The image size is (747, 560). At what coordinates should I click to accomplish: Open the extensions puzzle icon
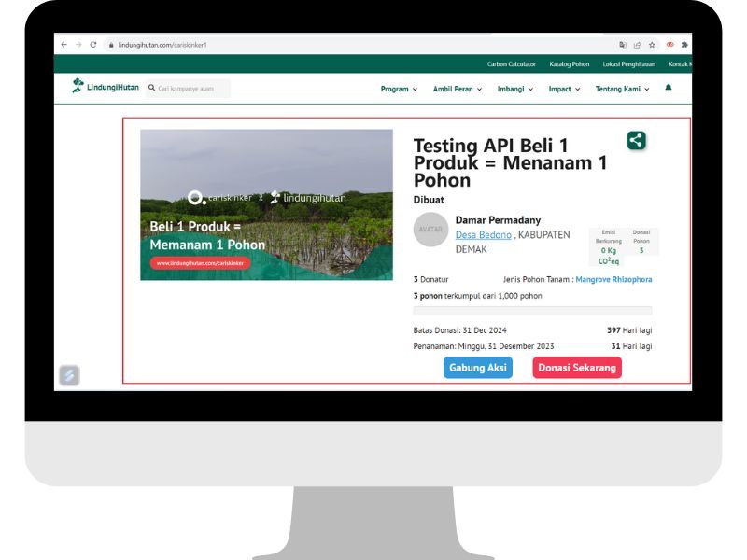[x=684, y=44]
